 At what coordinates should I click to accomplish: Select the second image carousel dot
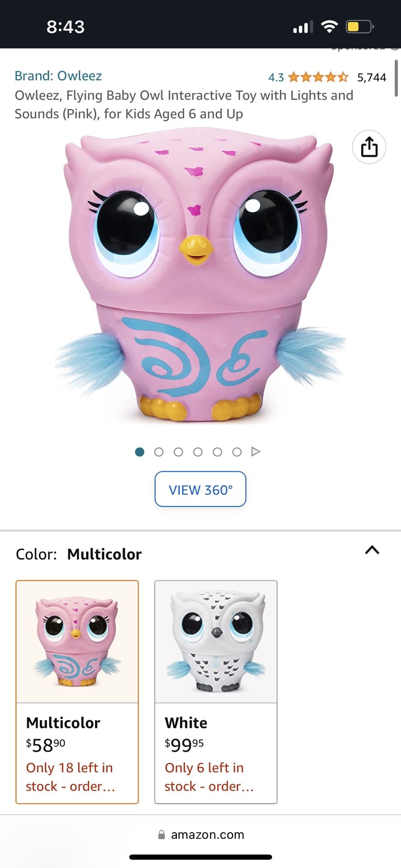[159, 452]
